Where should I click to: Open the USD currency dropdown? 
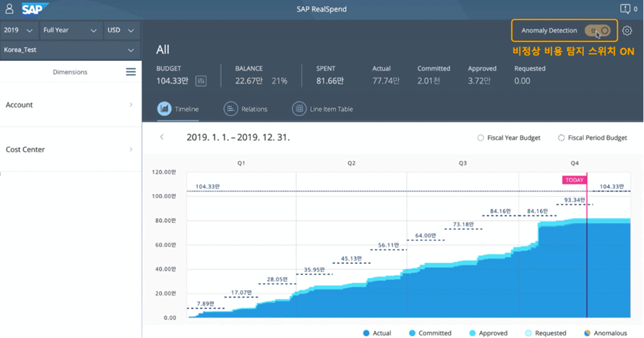[121, 30]
